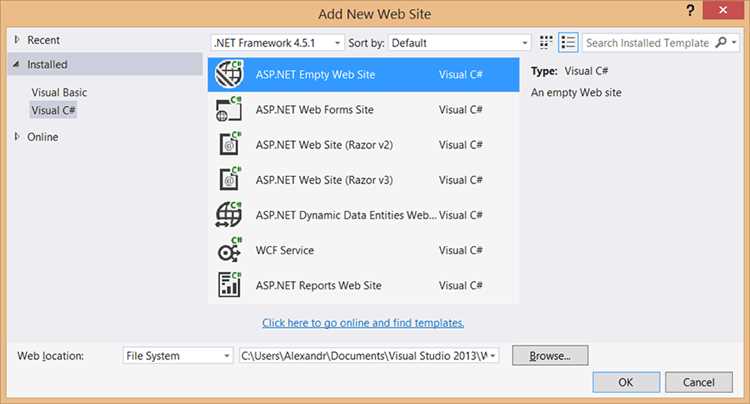The width and height of the screenshot is (750, 404).
Task: Switch to small icons grid view
Action: [x=546, y=43]
